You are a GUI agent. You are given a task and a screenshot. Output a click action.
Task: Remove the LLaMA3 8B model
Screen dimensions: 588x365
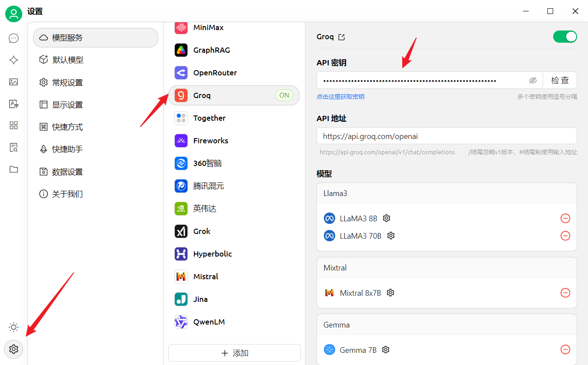coord(565,218)
